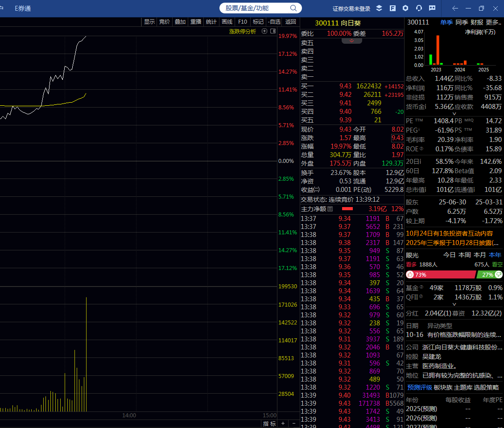Click company name 浙江向日葵大健康科技股份
Viewport: 504px width, 428px height.
click(462, 347)
